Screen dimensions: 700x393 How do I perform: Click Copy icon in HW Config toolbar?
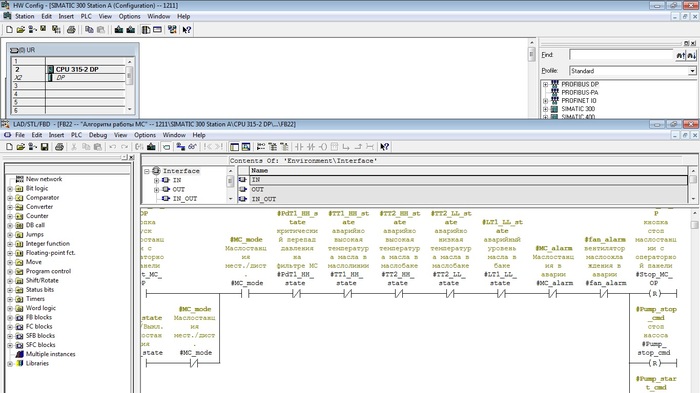pos(89,29)
